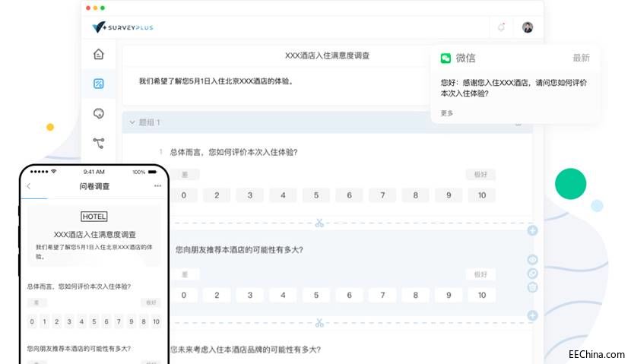
Task: Tap the phone survey title XXX酒店入住满意度调查
Action: (94, 235)
